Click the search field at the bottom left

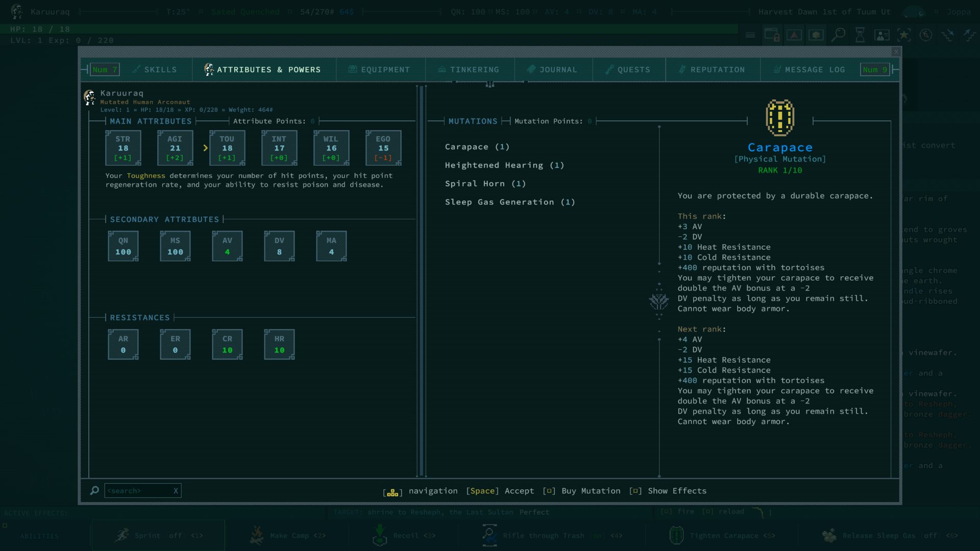pos(138,491)
